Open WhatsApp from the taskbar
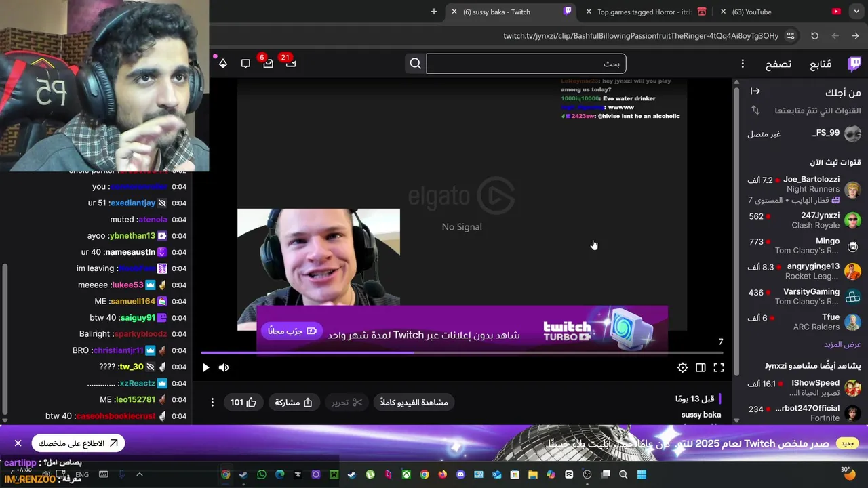This screenshot has width=868, height=488. [x=262, y=474]
